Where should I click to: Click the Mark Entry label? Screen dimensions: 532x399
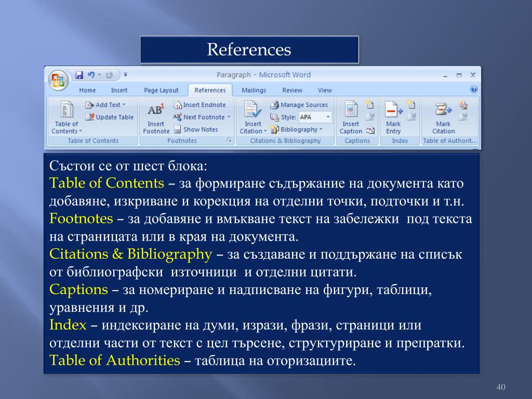393,128
